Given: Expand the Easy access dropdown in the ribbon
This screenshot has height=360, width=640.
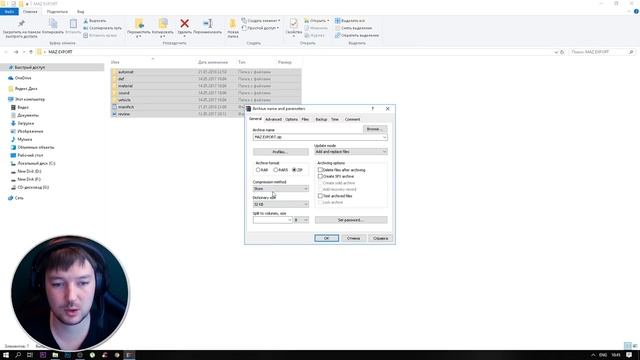Looking at the screenshot, I should [x=278, y=28].
